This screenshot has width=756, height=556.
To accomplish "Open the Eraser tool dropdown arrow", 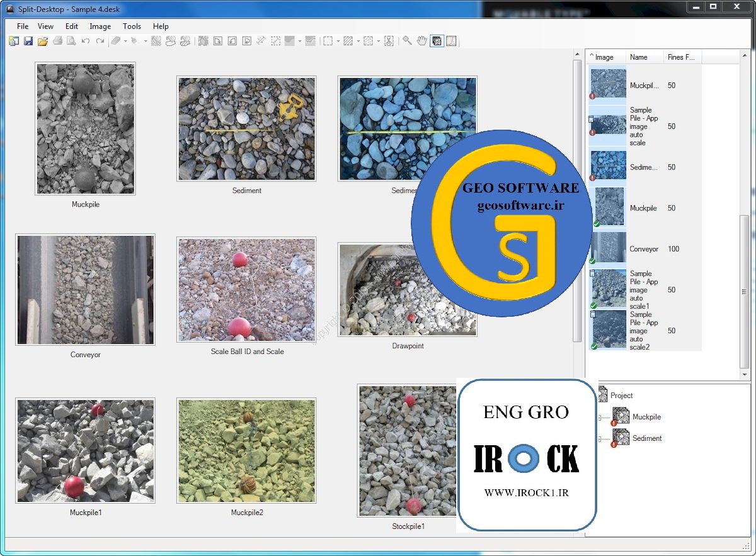I will pos(125,42).
